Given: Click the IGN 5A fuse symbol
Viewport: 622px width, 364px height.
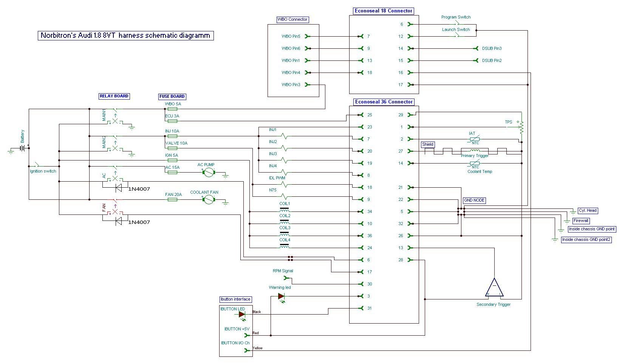Looking at the screenshot, I should tap(172, 160).
